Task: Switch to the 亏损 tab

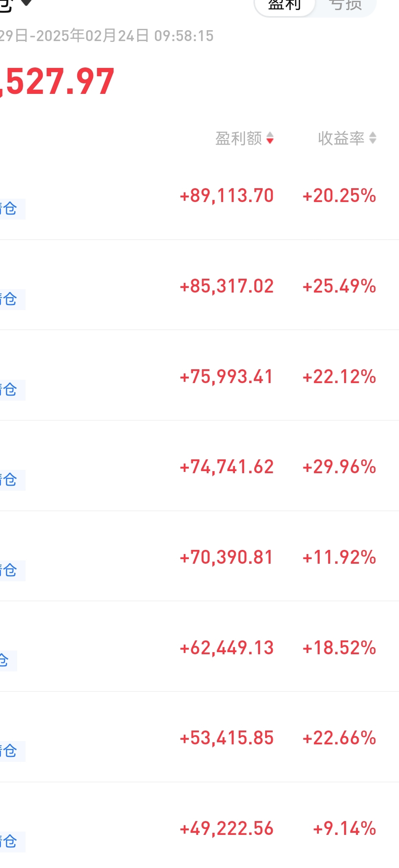Action: pyautogui.click(x=345, y=5)
